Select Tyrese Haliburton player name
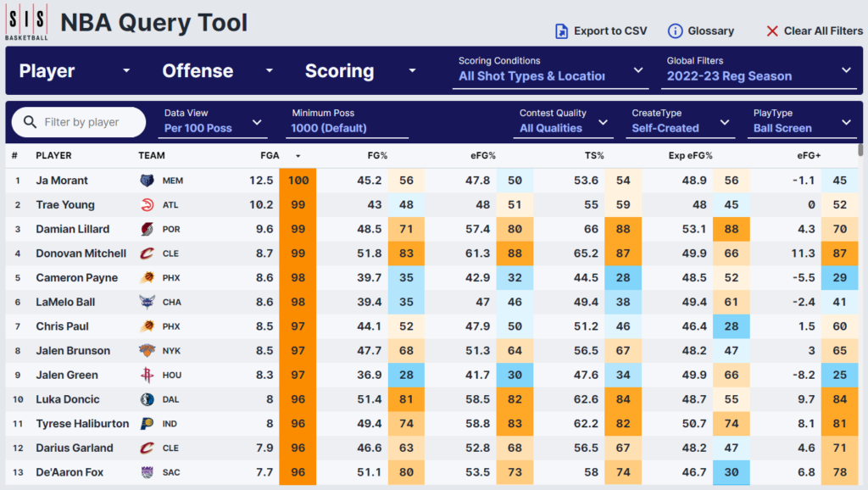This screenshot has height=490, width=868. click(82, 424)
